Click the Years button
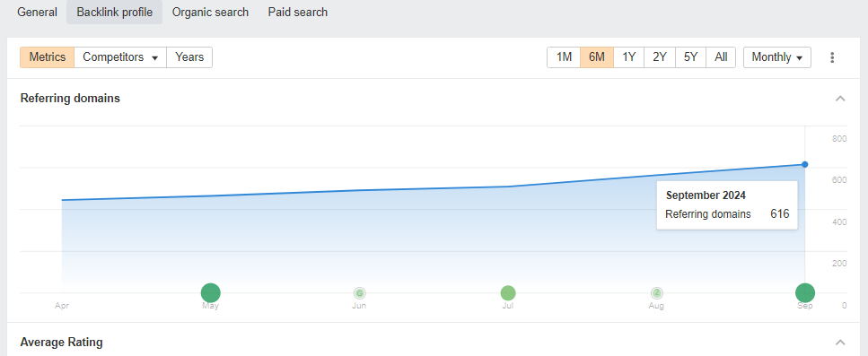Image resolution: width=868 pixels, height=356 pixels. [x=189, y=57]
